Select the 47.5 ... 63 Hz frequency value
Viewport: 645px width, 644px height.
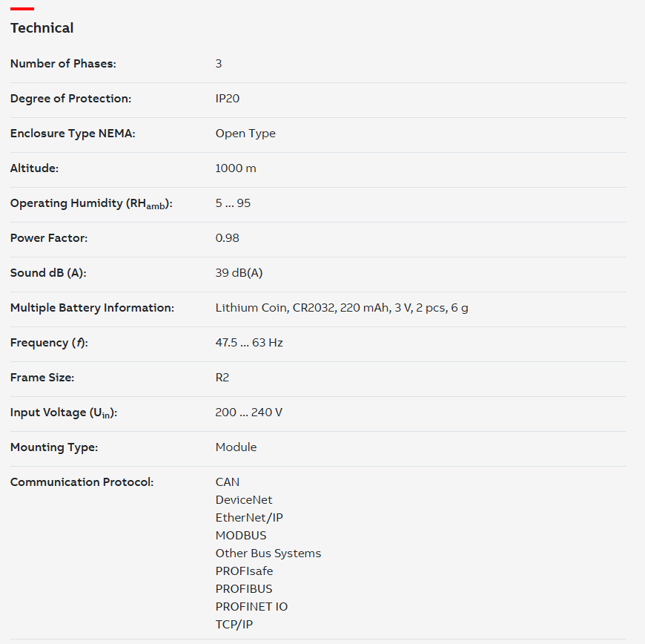tap(249, 343)
